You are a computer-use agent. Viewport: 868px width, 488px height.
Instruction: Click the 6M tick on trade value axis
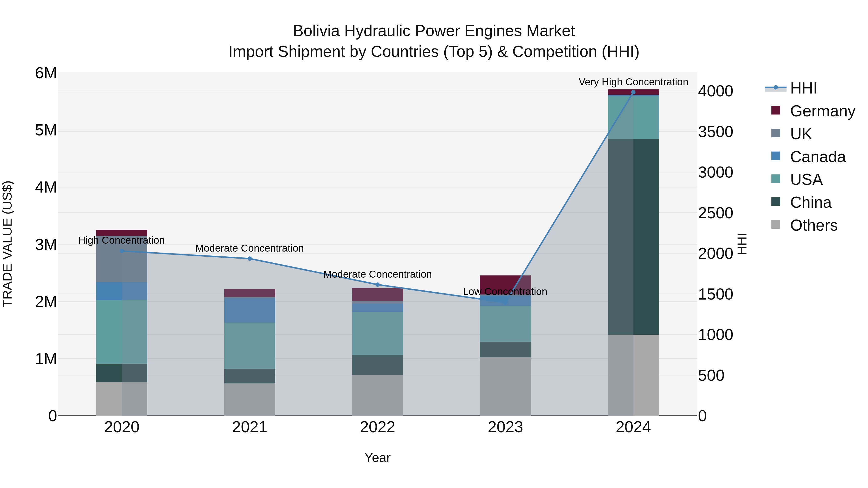click(46, 73)
